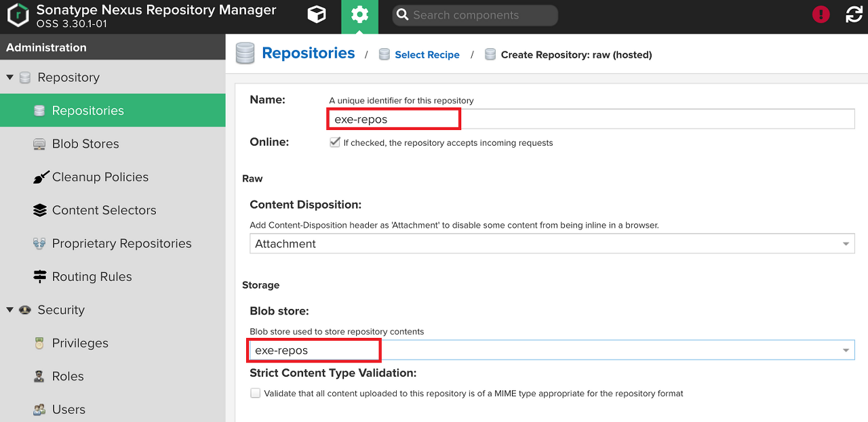Open Proprietary Repositories in the sidebar
Viewport: 868px width, 422px height.
[x=113, y=243]
